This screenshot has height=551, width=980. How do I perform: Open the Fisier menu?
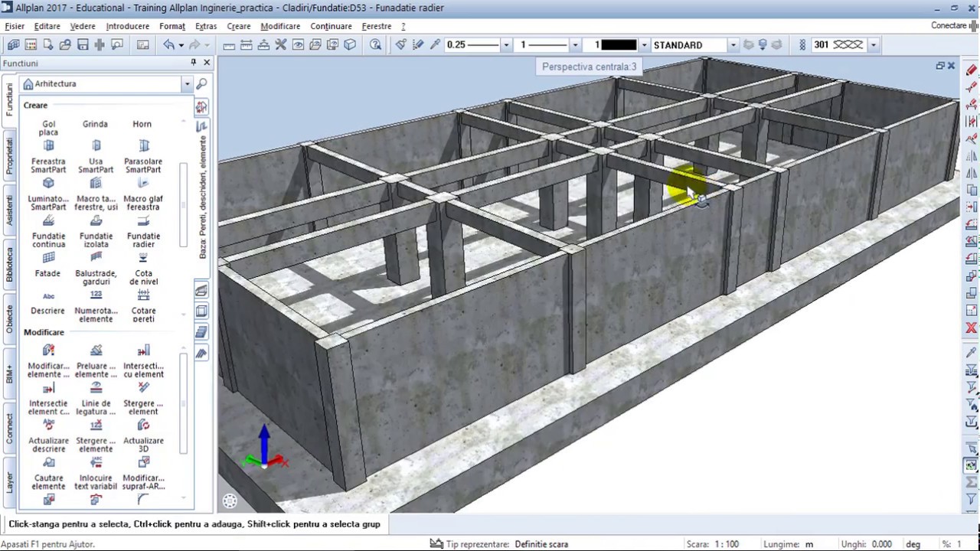(15, 26)
